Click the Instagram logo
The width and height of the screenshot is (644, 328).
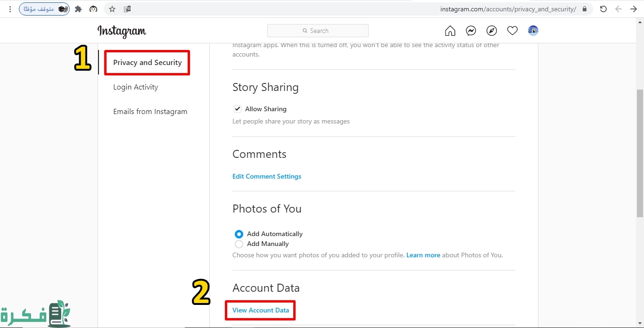pyautogui.click(x=122, y=31)
